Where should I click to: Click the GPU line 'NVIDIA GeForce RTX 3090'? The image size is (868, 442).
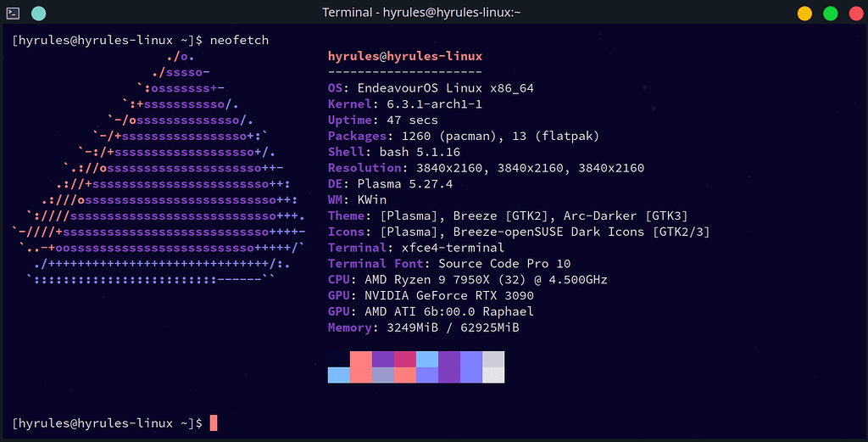(x=431, y=296)
